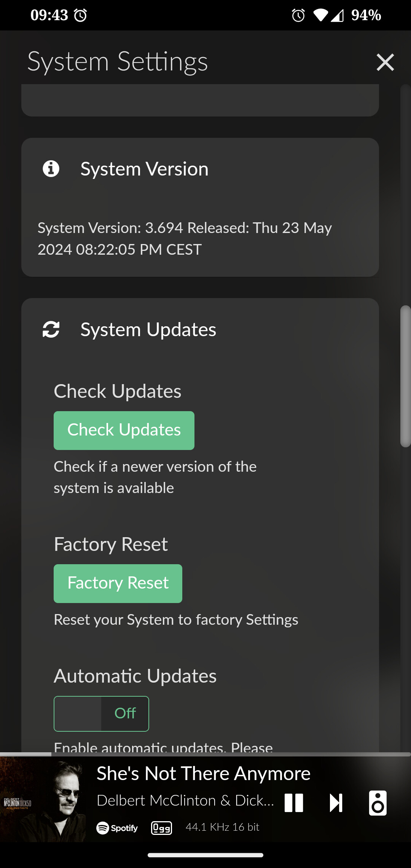The image size is (411, 868).
Task: Click the Spotify source logo
Action: tap(117, 828)
